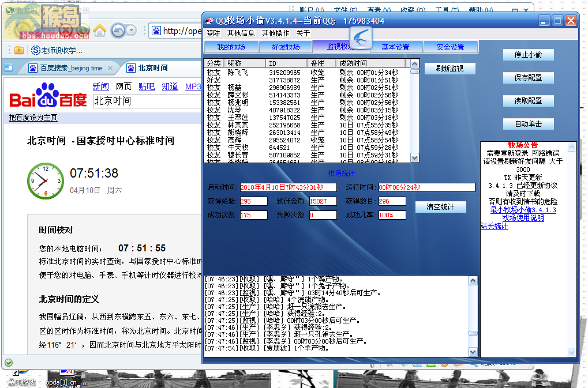Open the 关于 menu

[x=303, y=33]
